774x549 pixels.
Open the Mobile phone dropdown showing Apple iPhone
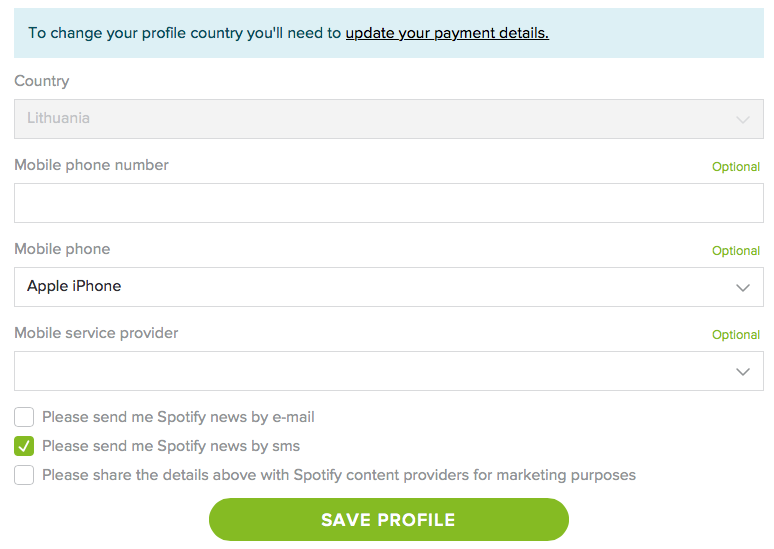click(x=388, y=287)
